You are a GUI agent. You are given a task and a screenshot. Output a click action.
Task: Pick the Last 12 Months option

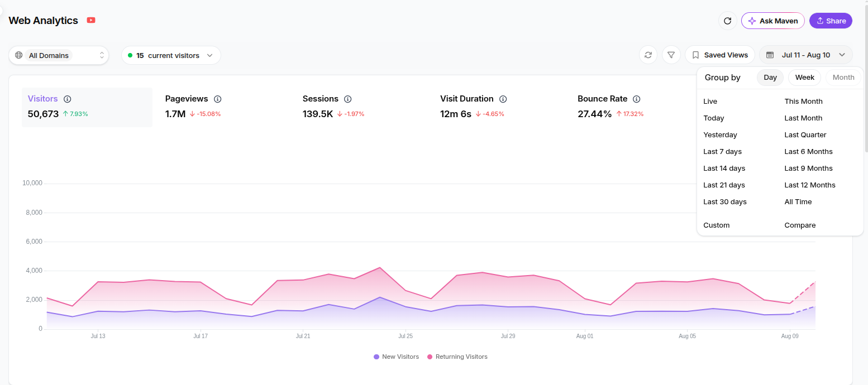click(810, 185)
